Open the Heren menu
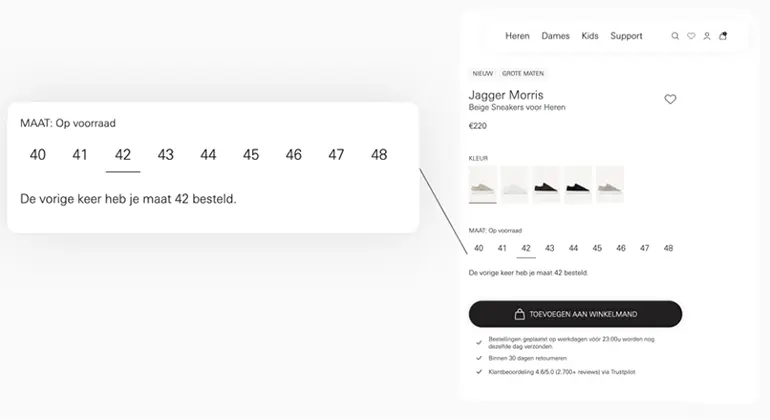The width and height of the screenshot is (770, 420). 517,36
